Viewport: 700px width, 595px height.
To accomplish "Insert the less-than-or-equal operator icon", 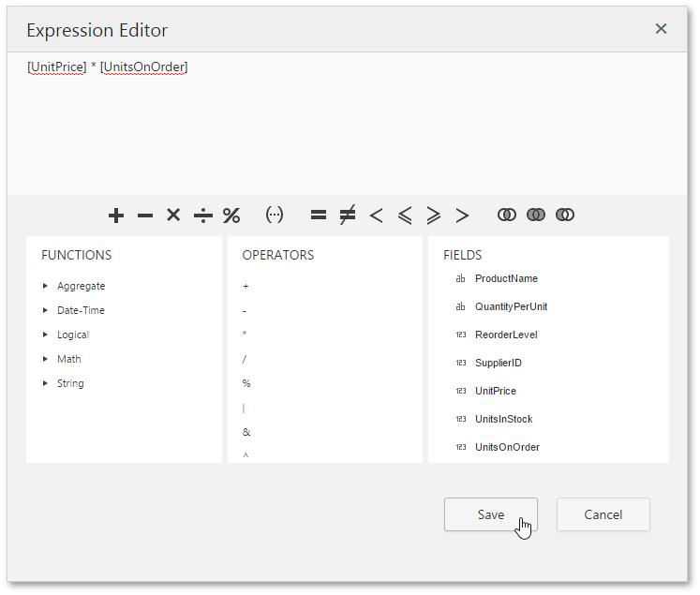I will pyautogui.click(x=405, y=216).
